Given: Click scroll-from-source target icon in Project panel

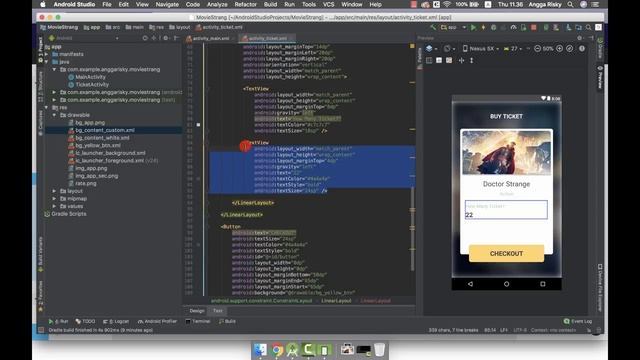Looking at the screenshot, I should [x=145, y=38].
